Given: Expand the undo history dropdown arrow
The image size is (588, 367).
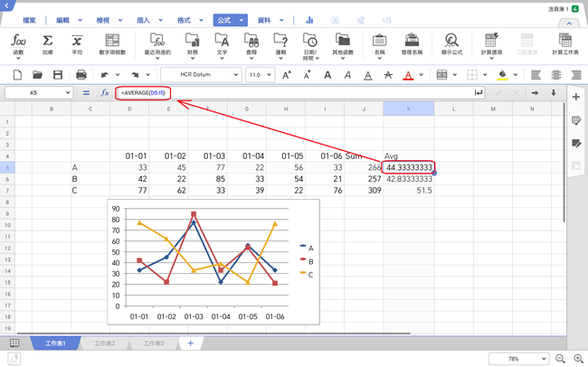Looking at the screenshot, I should (x=118, y=75).
